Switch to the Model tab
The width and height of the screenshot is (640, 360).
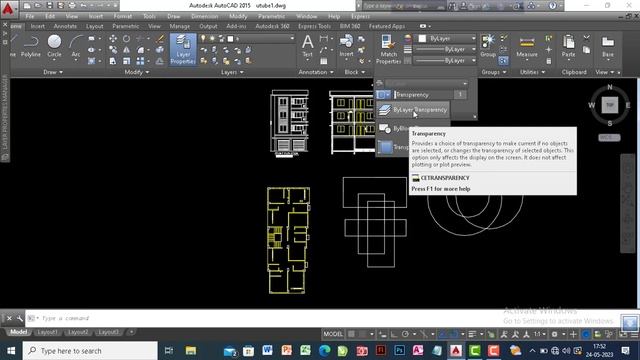click(18, 332)
